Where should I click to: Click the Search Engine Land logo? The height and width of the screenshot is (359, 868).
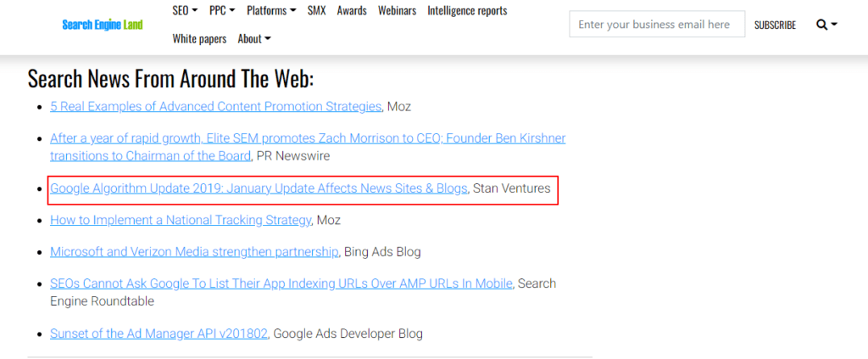pos(103,25)
